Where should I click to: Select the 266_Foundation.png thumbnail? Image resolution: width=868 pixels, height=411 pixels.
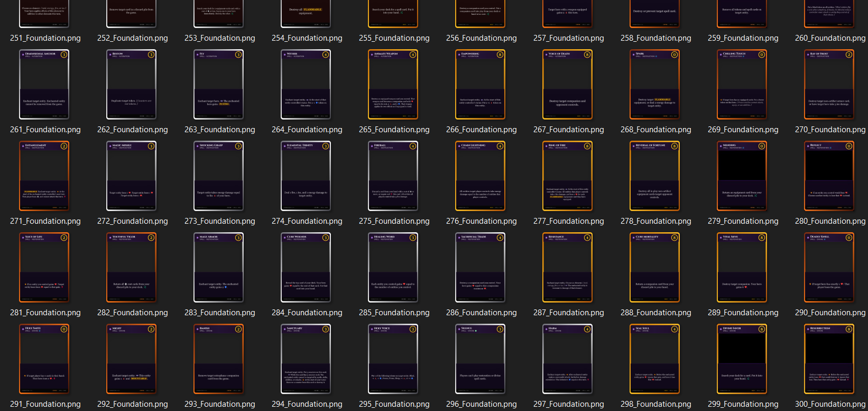pyautogui.click(x=481, y=85)
